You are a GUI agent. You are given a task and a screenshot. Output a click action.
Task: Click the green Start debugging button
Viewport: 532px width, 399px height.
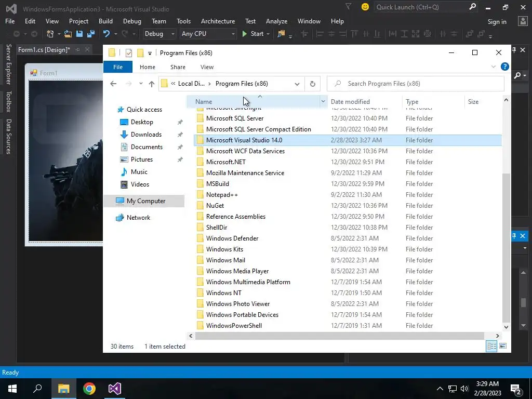tap(253, 34)
